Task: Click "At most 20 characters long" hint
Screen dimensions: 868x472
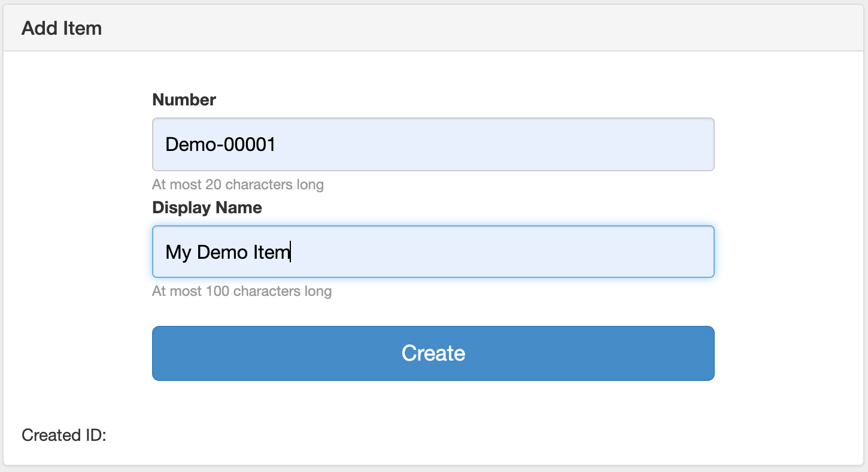Action: 238,184
